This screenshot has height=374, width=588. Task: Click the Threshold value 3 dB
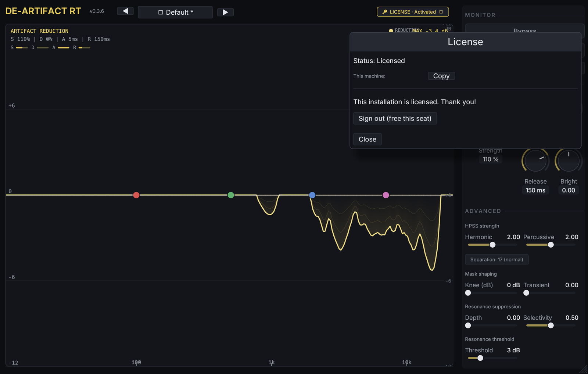[x=513, y=350]
